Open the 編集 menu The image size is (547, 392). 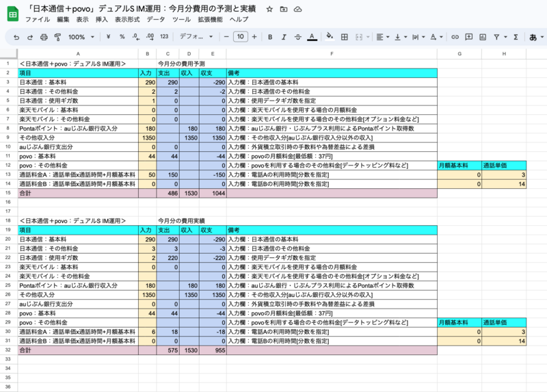pyautogui.click(x=63, y=20)
